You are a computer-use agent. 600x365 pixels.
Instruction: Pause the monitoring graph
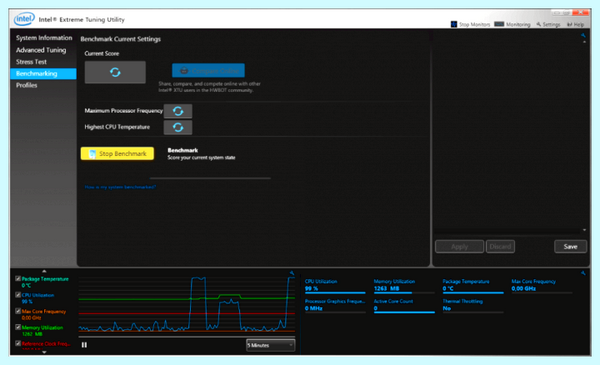(x=84, y=345)
